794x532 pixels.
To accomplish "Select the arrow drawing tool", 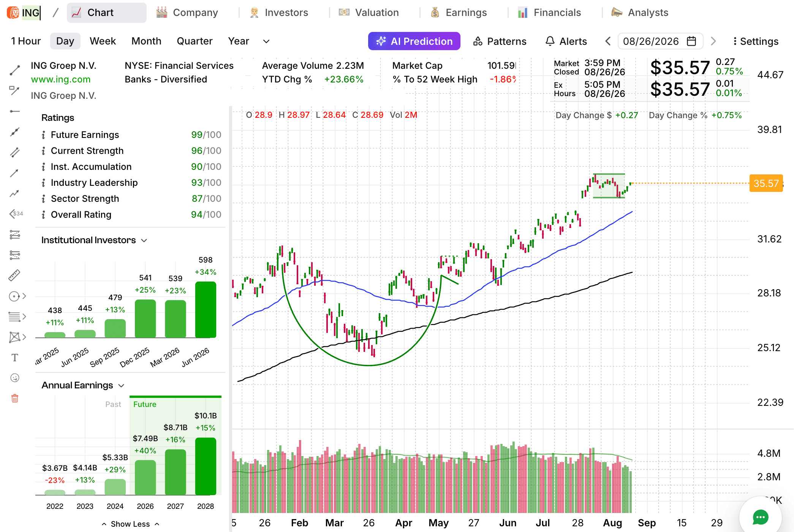I will 14,173.
